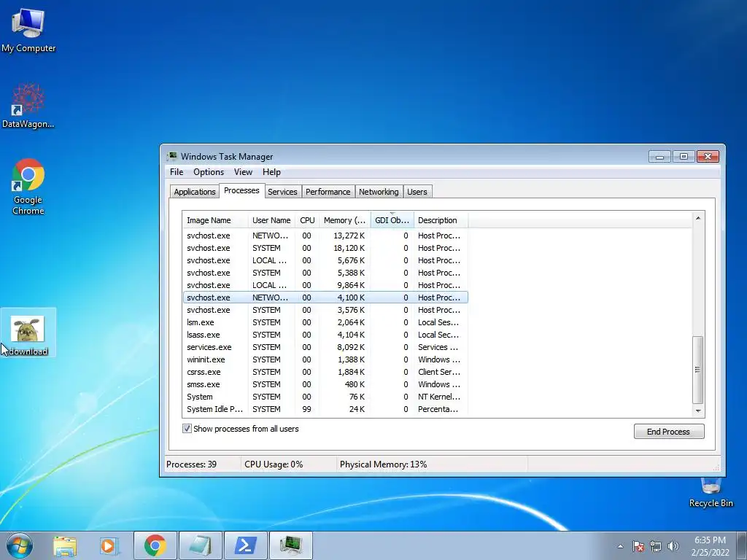The image size is (747, 560).
Task: Click the End Process button
Action: (x=668, y=432)
